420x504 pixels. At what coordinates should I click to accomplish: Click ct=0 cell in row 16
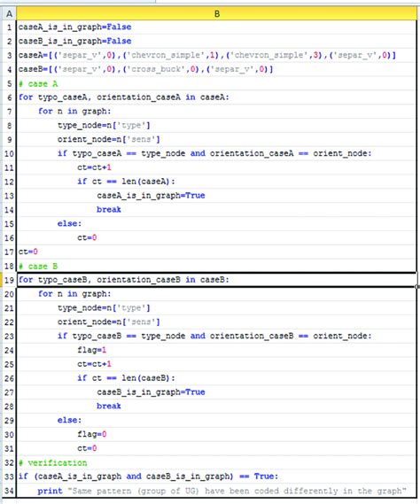click(x=217, y=238)
